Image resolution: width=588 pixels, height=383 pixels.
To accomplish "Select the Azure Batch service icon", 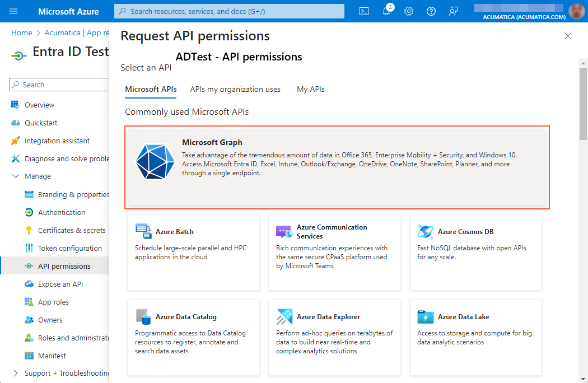I will pyautogui.click(x=144, y=230).
